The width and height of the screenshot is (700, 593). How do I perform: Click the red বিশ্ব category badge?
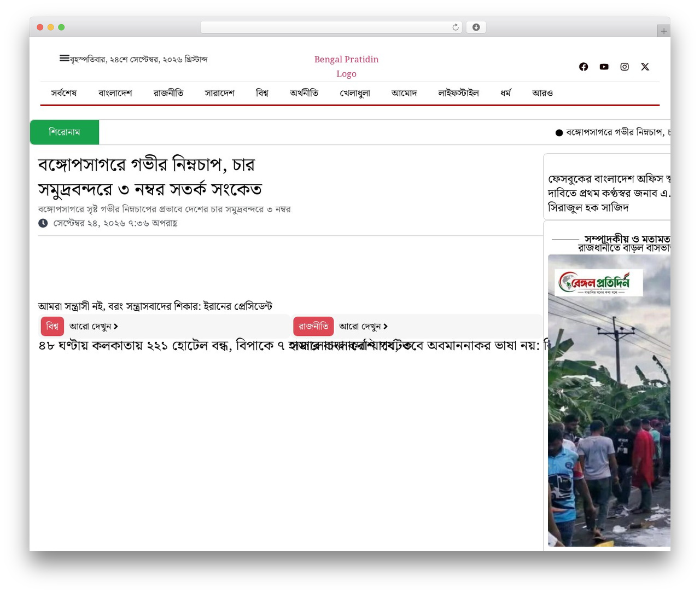(52, 326)
